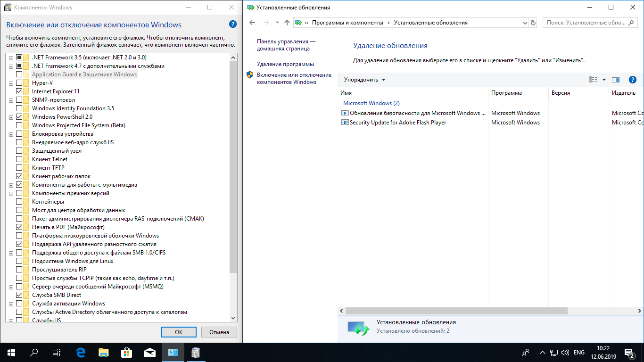Expand the Hyper-V tree node
The image size is (644, 362).
point(11,83)
